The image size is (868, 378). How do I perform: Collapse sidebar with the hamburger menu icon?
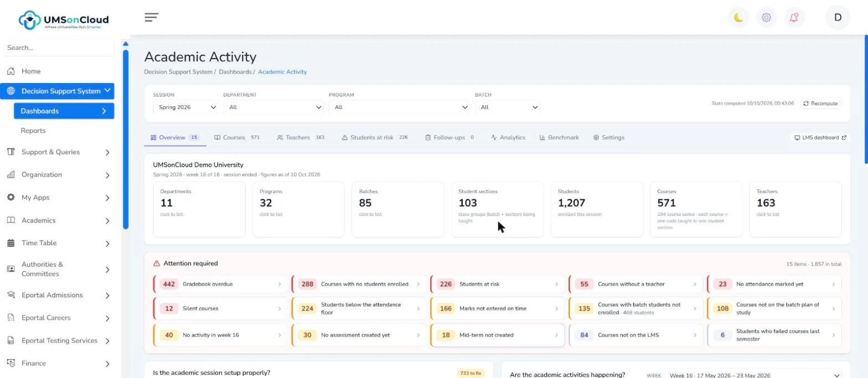[x=151, y=17]
